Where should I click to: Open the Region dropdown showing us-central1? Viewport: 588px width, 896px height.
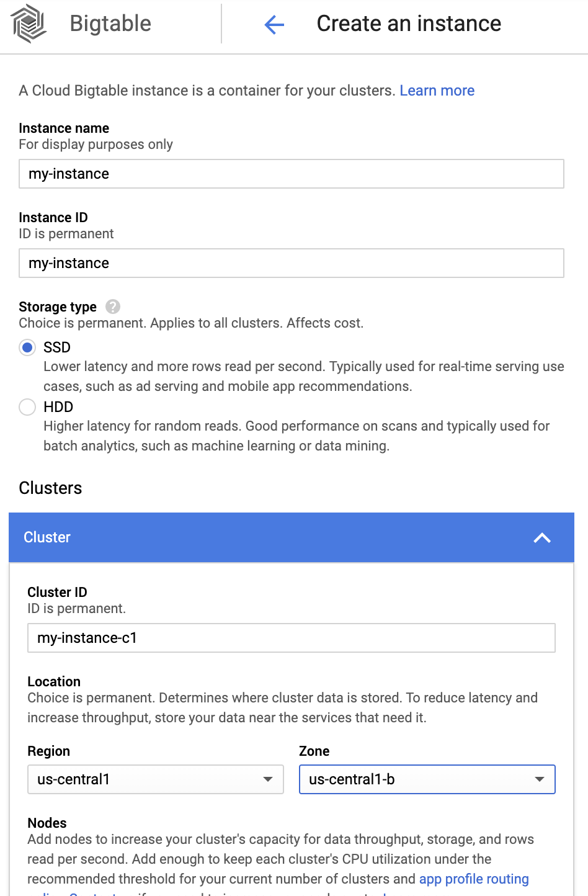pos(155,779)
